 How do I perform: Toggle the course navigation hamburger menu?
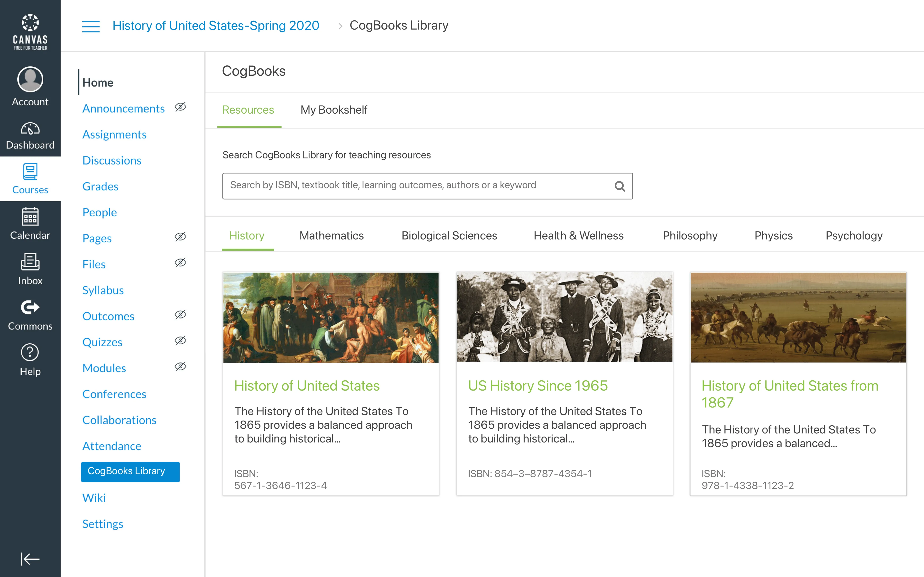tap(90, 26)
